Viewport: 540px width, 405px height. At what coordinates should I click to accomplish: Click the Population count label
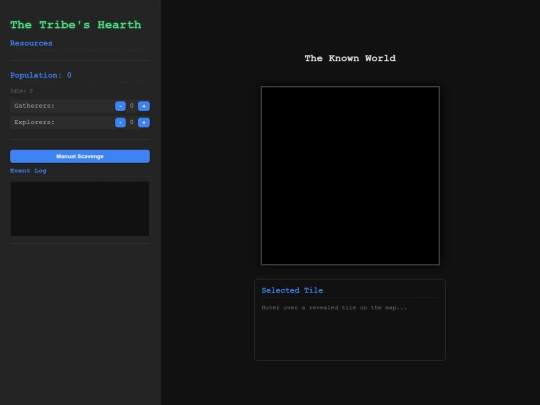41,75
